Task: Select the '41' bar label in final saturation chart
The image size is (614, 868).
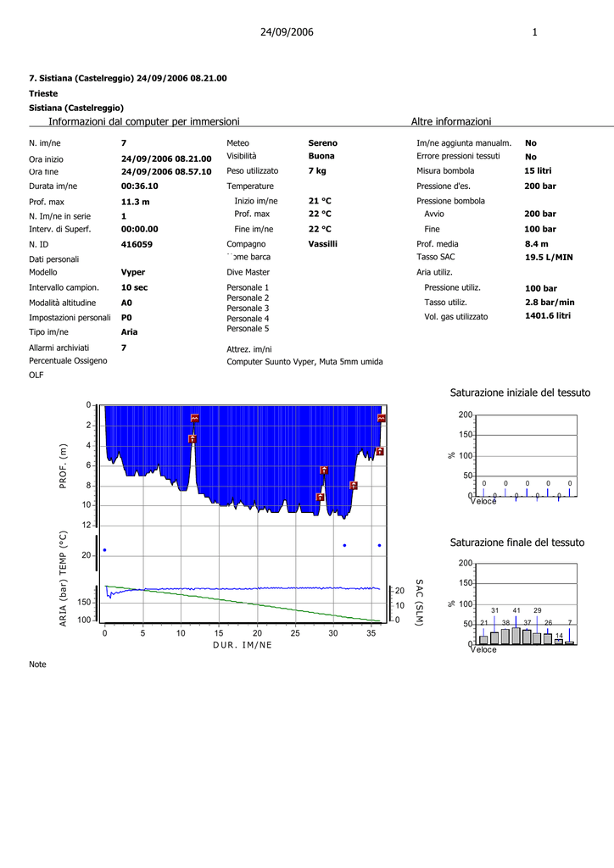Action: tap(516, 610)
